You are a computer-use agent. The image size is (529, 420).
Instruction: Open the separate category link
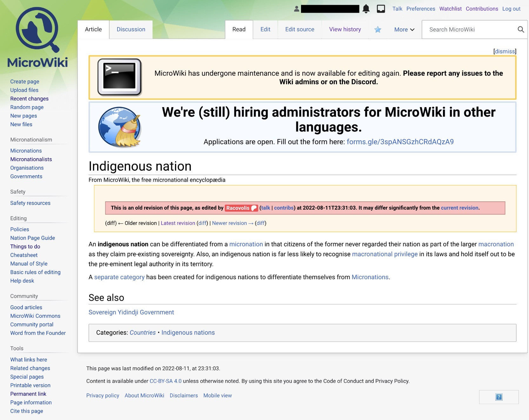119,277
